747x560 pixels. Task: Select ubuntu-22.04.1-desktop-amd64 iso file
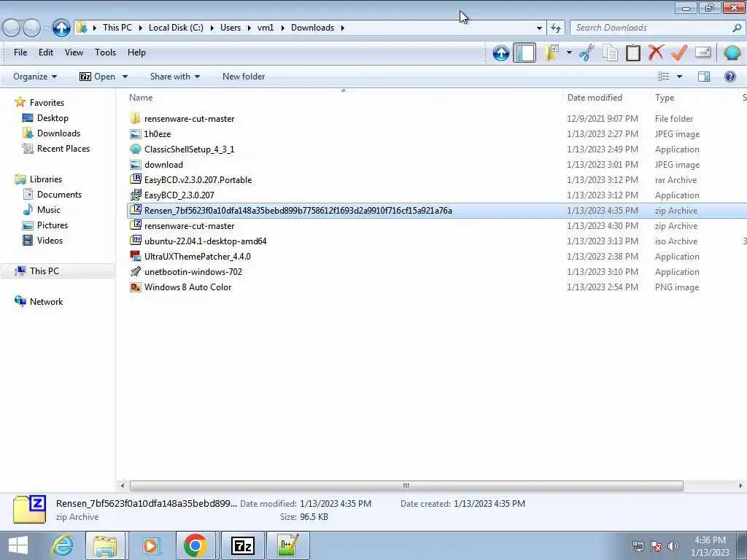click(205, 241)
